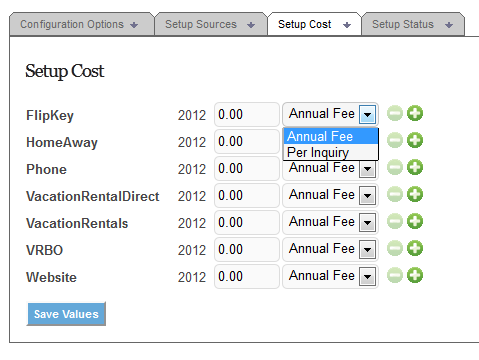Click the Save Values button
479x360 pixels.
coord(66,314)
